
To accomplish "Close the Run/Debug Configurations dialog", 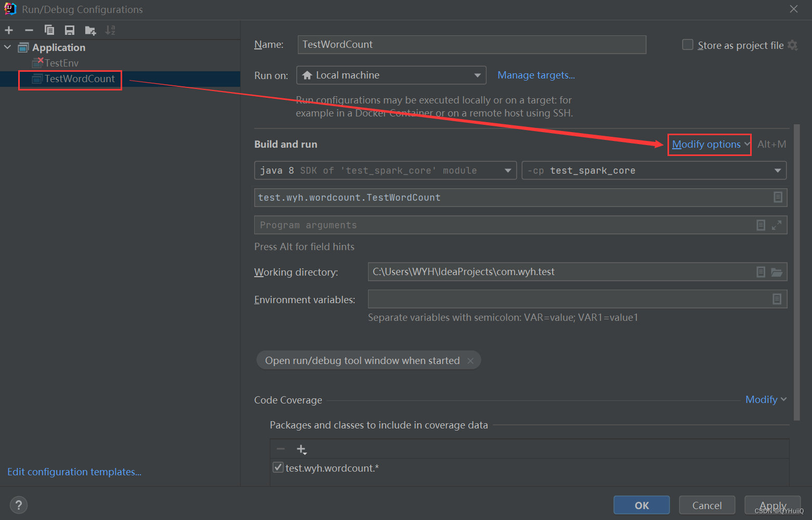I will point(794,9).
